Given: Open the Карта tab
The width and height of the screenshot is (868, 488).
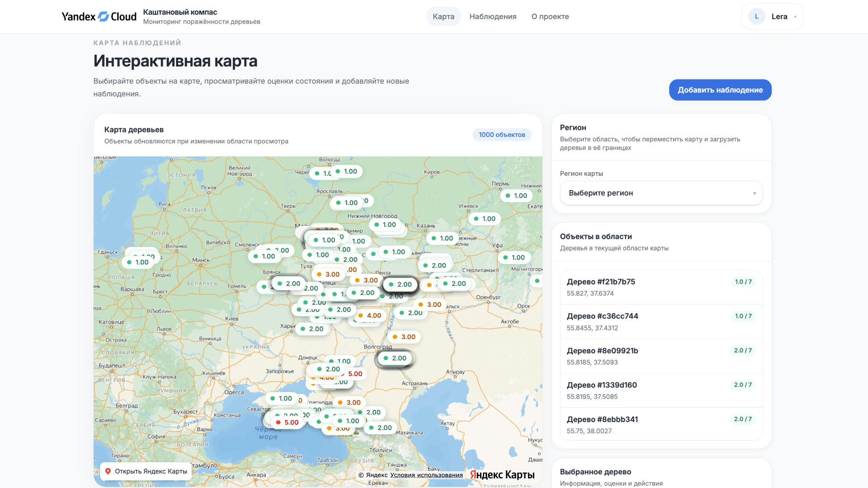Looking at the screenshot, I should 443,16.
